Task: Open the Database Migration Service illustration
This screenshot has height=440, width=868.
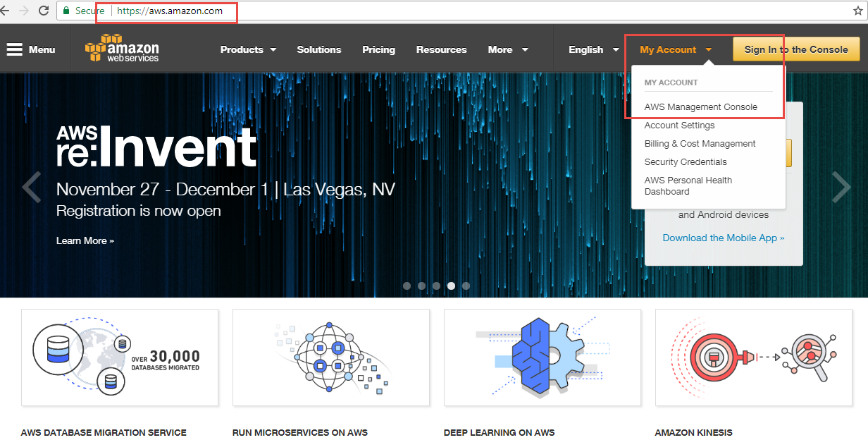Action: point(120,357)
